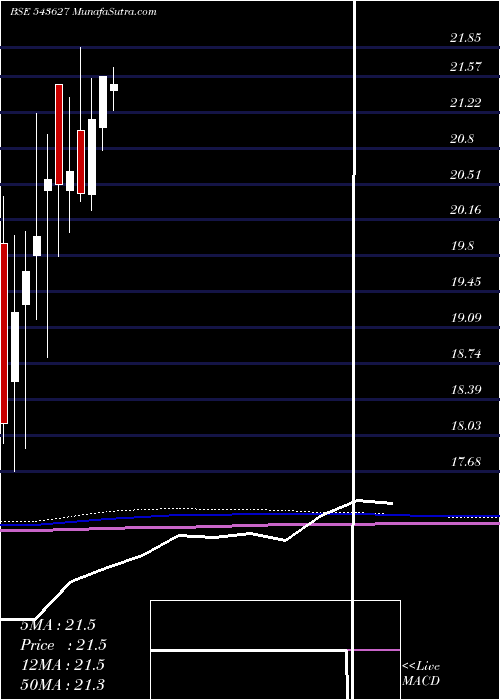
Task: Click the 18.03 price axis label
Action: click(466, 426)
